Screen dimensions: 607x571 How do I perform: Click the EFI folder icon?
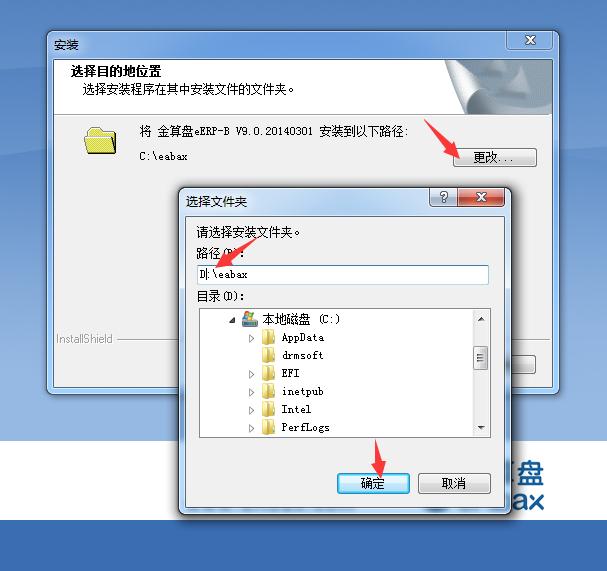(268, 374)
